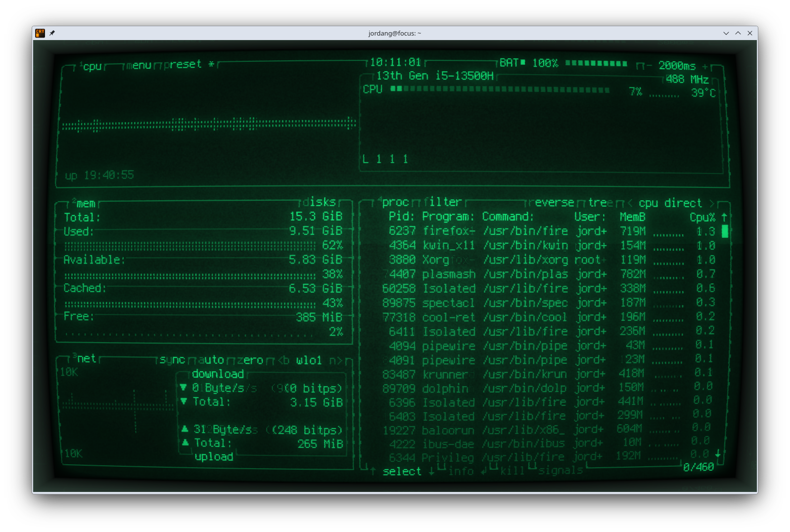
Task: Click process list scroll up arrow
Action: point(724,217)
